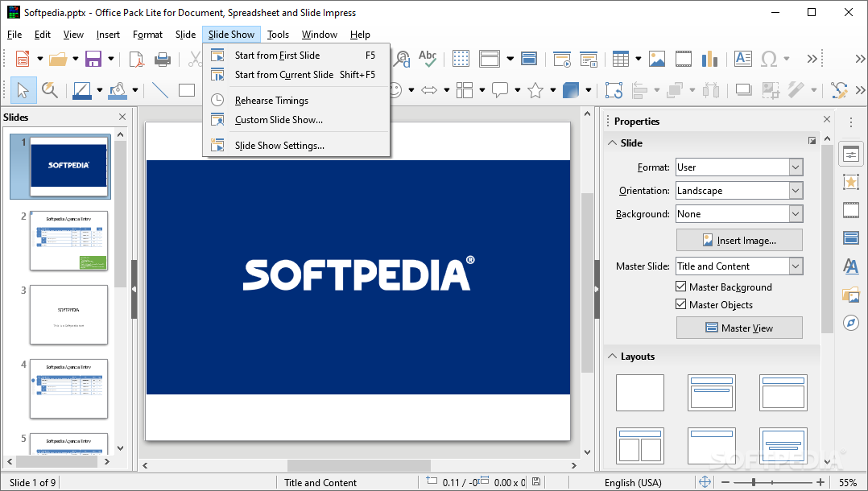Open the Save button dropdown arrow

pos(111,59)
